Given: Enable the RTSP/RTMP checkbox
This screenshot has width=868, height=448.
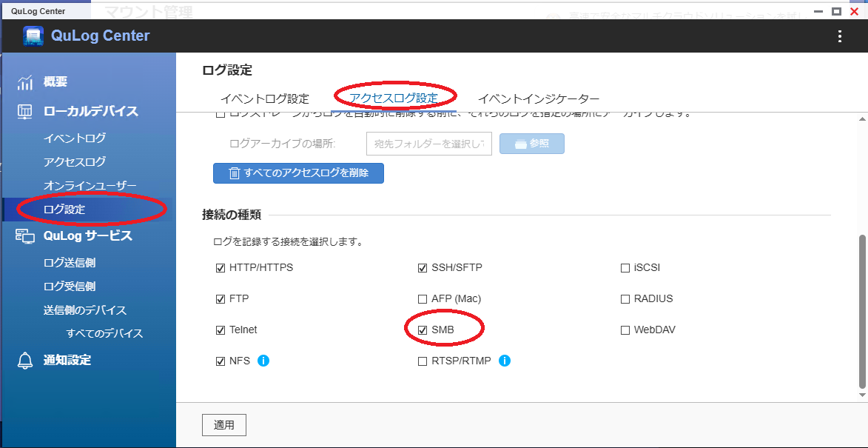Looking at the screenshot, I should tap(423, 361).
